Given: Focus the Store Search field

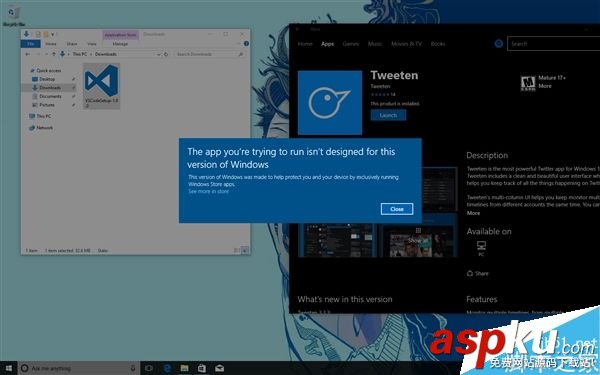Looking at the screenshot, I should click(553, 44).
